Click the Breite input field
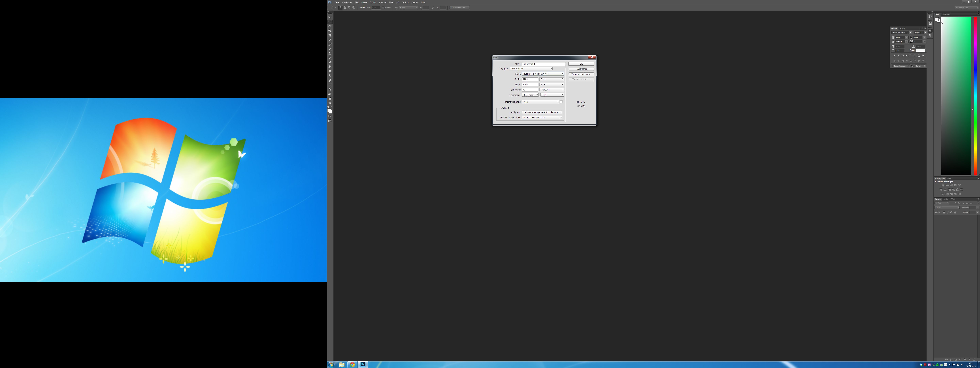This screenshot has width=980, height=368. point(530,79)
